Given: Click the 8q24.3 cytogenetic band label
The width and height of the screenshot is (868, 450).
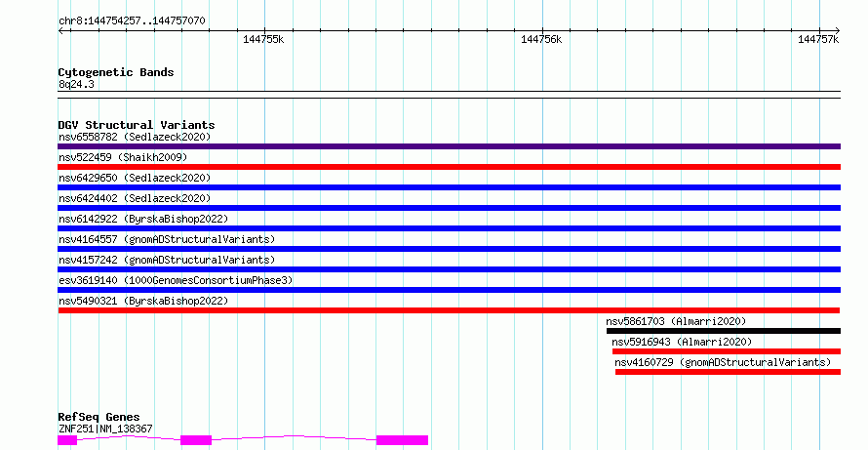Looking at the screenshot, I should pyautogui.click(x=76, y=85).
